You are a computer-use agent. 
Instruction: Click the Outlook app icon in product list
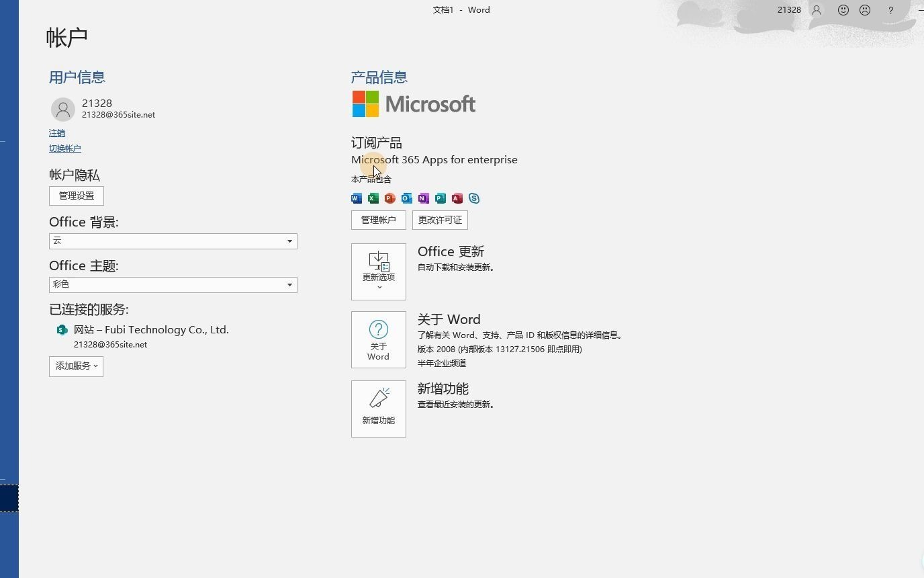click(407, 198)
